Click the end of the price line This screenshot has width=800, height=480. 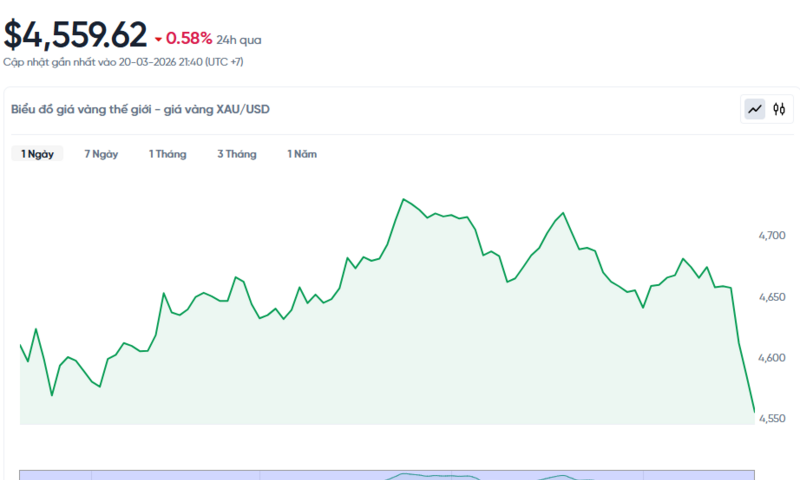(x=754, y=410)
